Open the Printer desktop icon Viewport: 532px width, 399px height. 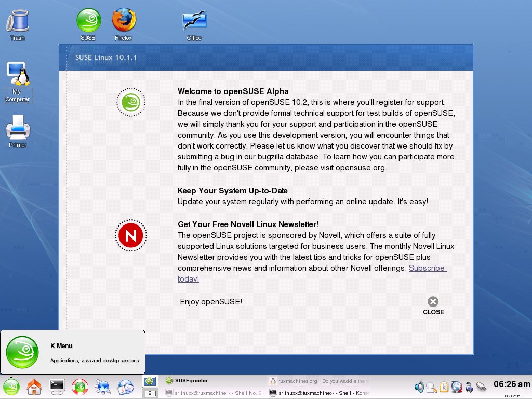(x=18, y=131)
